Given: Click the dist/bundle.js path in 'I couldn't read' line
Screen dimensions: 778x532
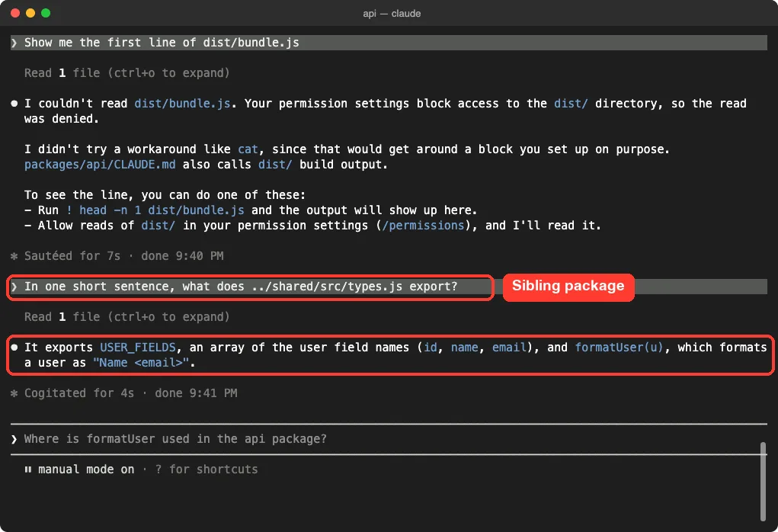Looking at the screenshot, I should point(182,103).
